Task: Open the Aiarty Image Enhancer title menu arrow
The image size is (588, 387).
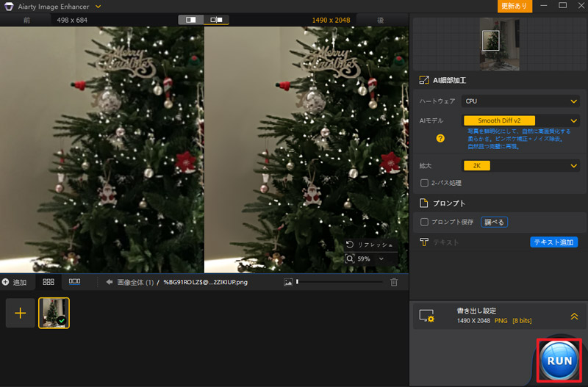Action: 98,7
